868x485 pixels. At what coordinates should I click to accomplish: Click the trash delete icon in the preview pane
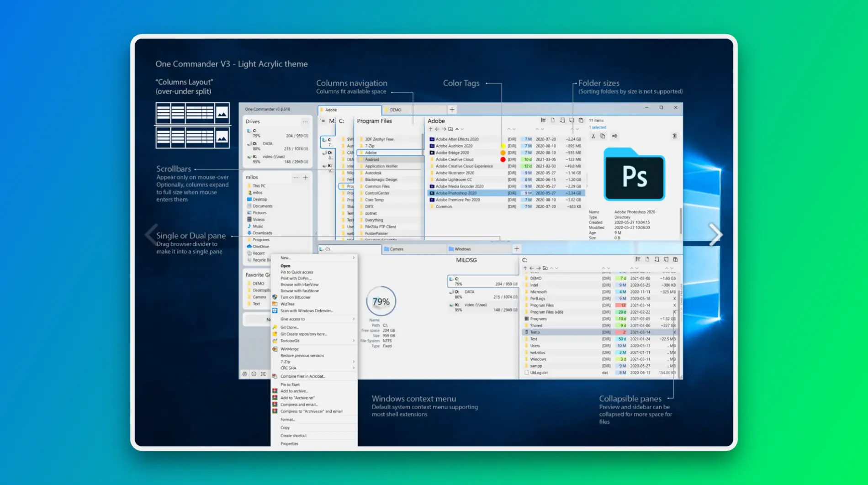coord(674,136)
